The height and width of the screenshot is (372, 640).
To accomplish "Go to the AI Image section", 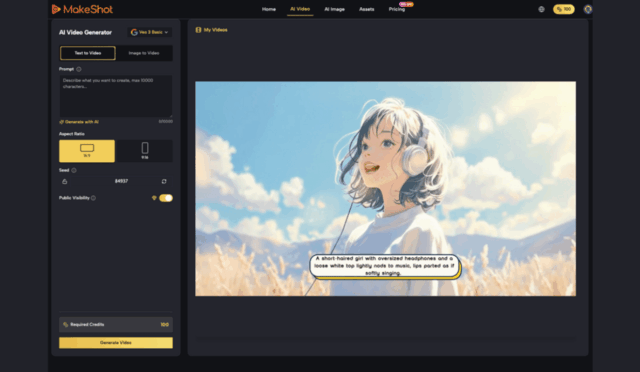I will (334, 9).
